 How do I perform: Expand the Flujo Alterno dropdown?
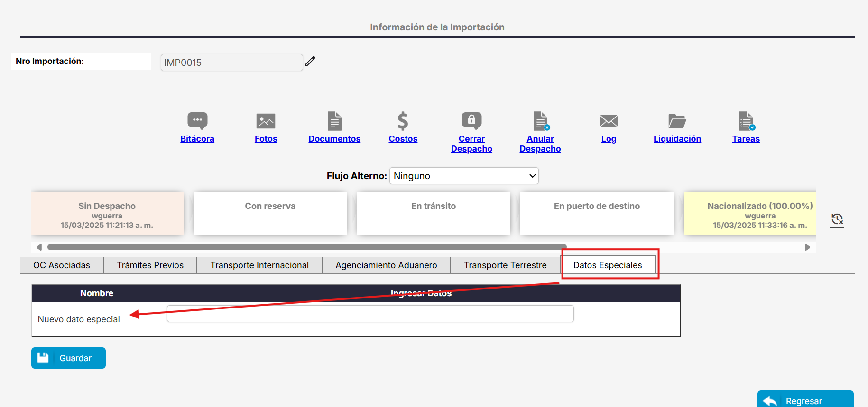click(x=463, y=176)
